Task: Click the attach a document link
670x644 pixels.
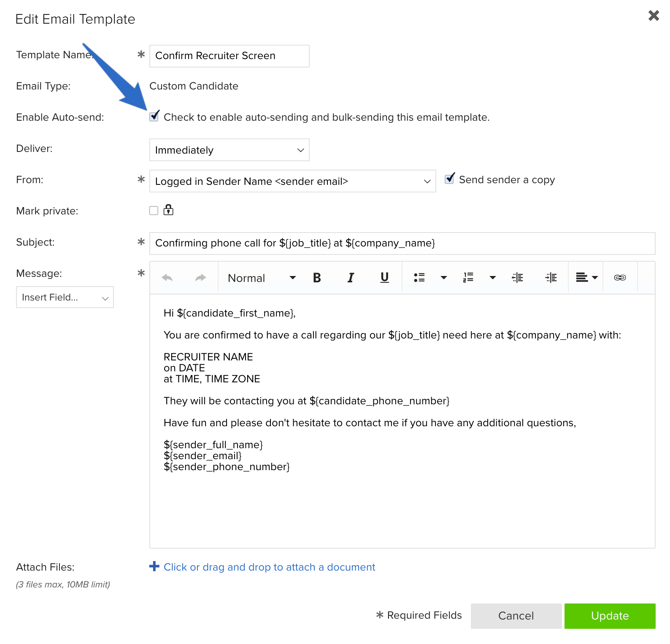Action: (269, 567)
